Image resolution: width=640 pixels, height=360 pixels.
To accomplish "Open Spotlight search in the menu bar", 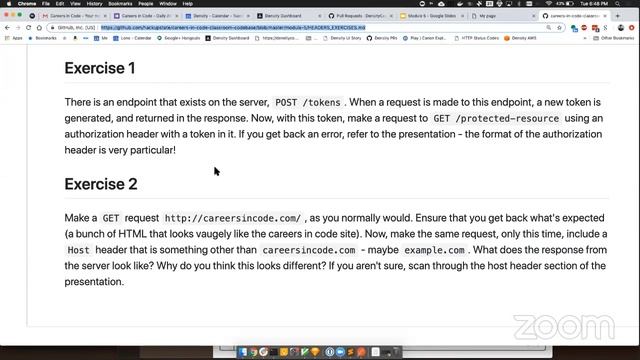I will 618,4.
